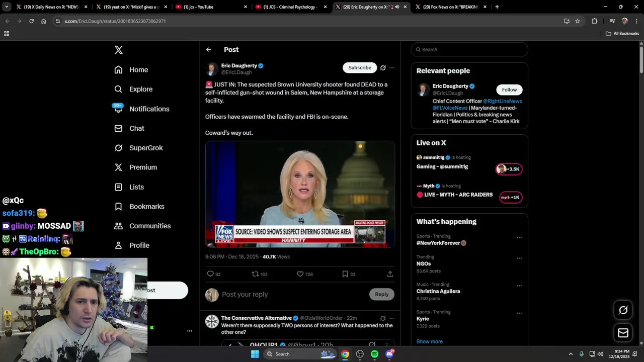Open the floating Grok button at bottom right
This screenshot has height=362, width=644.
[x=623, y=310]
